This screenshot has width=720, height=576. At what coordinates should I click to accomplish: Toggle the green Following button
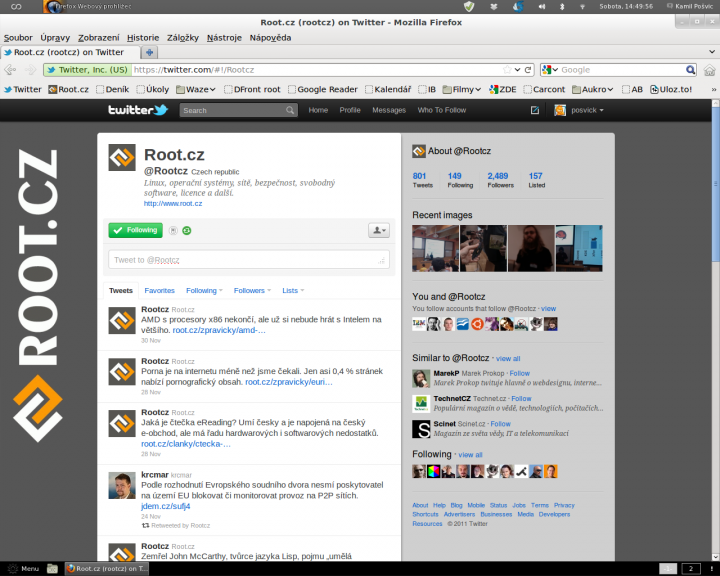(136, 230)
